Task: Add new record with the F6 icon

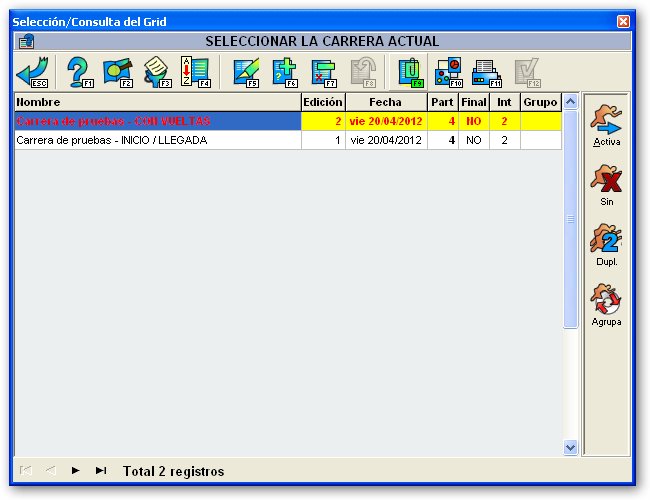Action: [x=285, y=73]
